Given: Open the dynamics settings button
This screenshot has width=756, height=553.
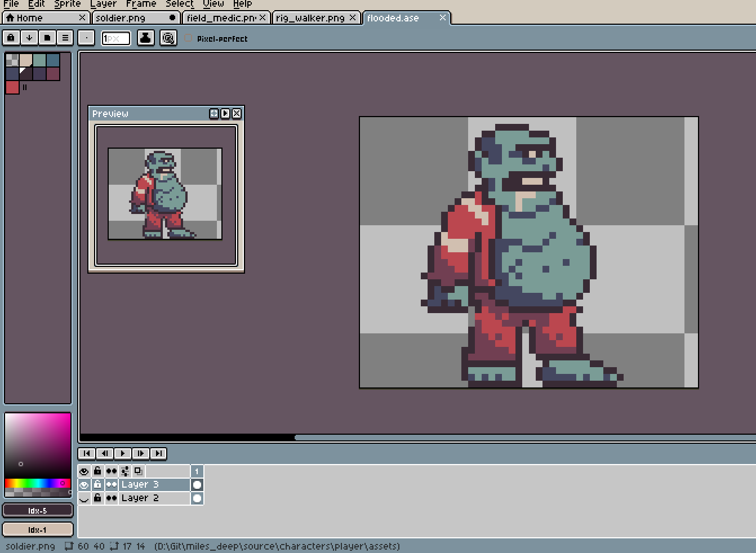Looking at the screenshot, I should [168, 38].
